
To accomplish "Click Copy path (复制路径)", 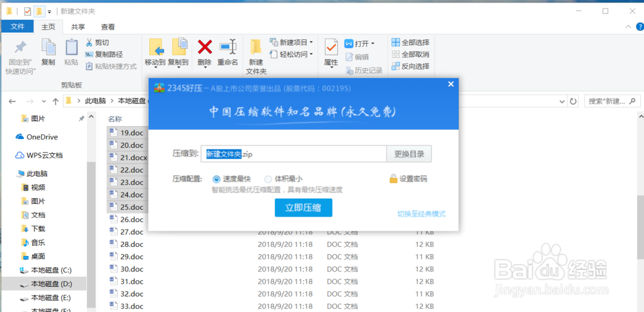I will 104,54.
